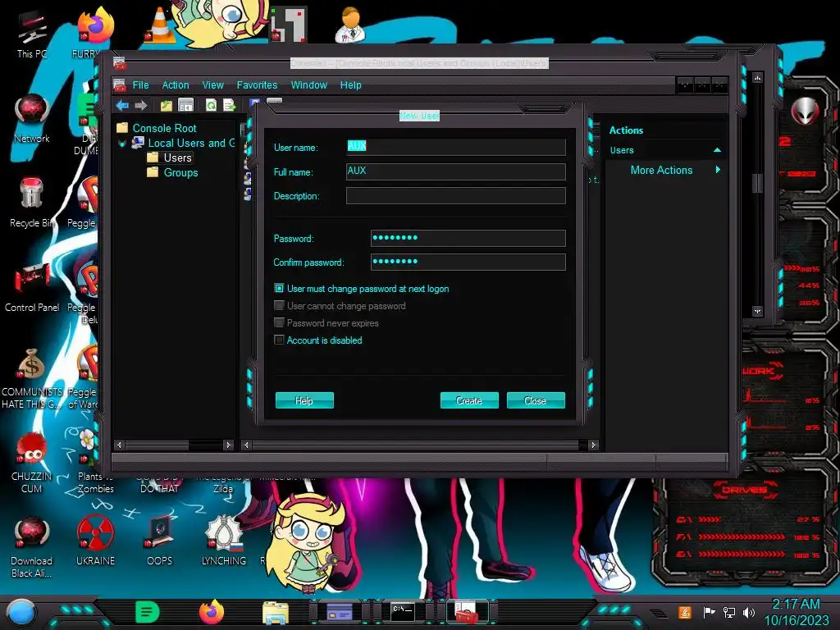Click the Export List toolbar icon
840x630 pixels.
coord(230,106)
